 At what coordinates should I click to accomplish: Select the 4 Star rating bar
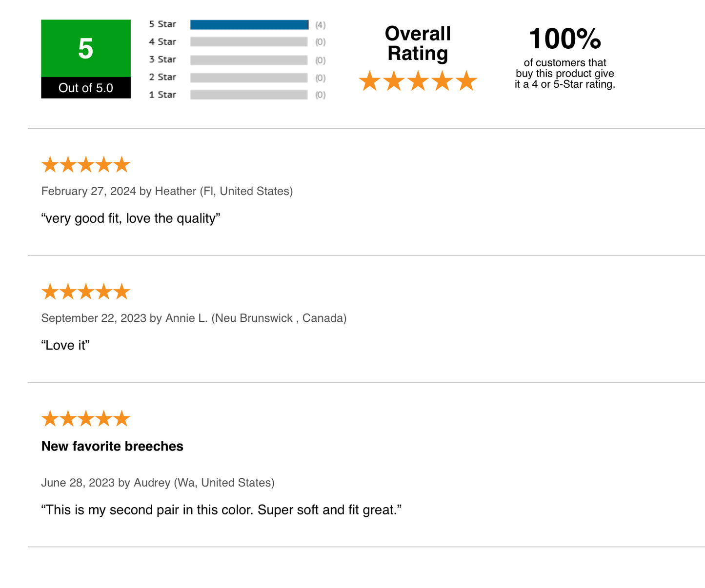249,42
